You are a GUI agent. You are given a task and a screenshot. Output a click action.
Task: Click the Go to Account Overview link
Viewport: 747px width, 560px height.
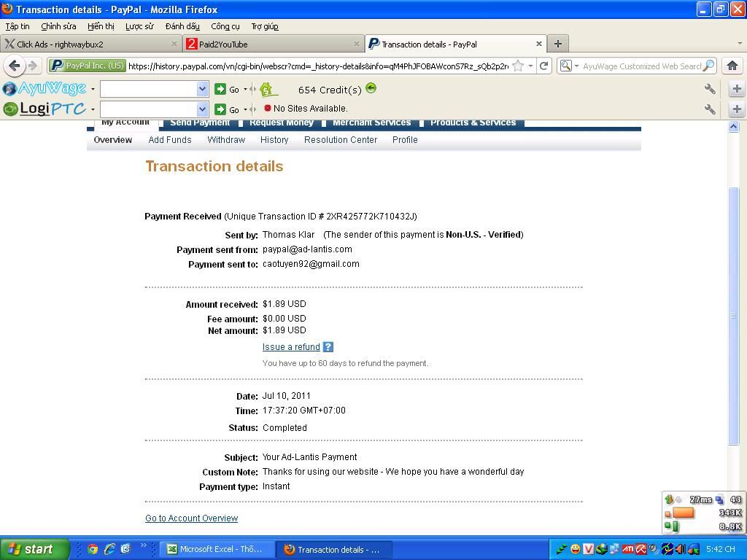[x=192, y=518]
